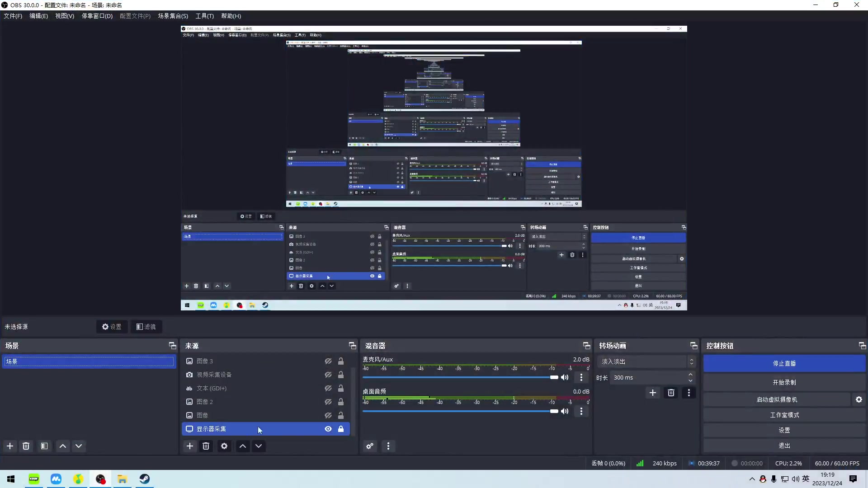Open source properties gear in sources toolbar
The height and width of the screenshot is (488, 868).
pyautogui.click(x=224, y=446)
